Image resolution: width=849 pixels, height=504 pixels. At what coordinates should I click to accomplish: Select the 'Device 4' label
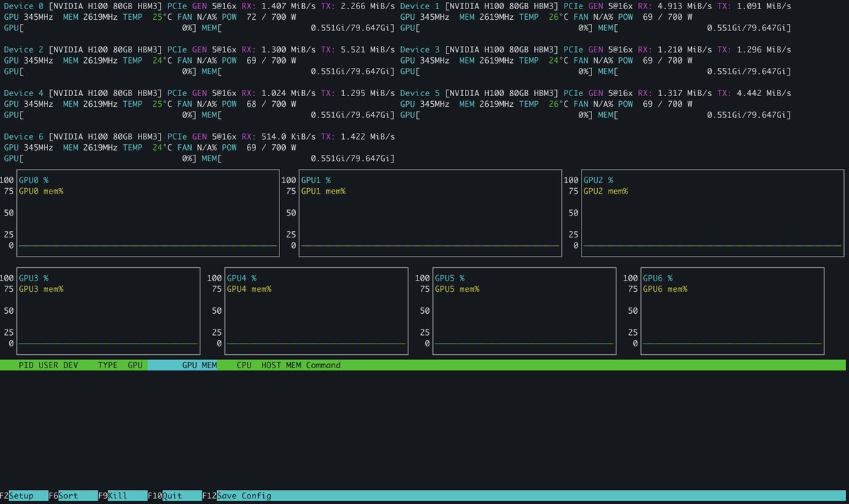tap(24, 93)
